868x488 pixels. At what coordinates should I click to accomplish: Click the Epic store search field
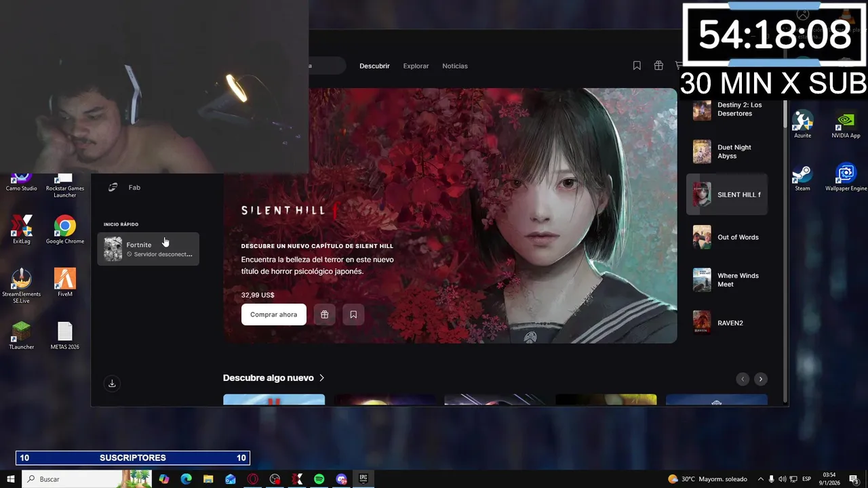click(327, 66)
